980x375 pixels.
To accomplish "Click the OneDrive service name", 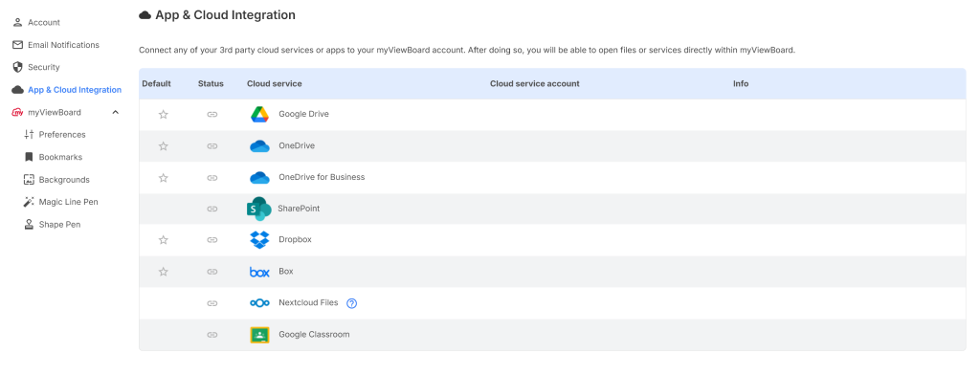I will (297, 146).
